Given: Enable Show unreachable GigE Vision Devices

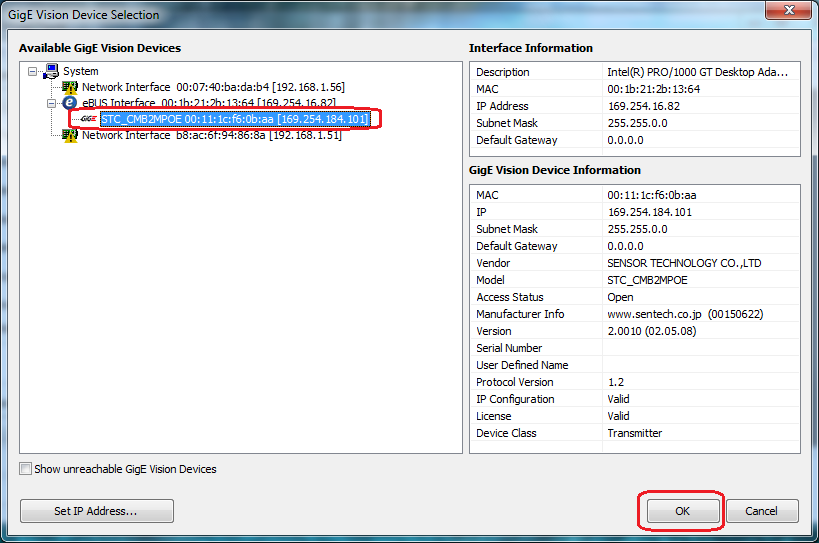Looking at the screenshot, I should [26, 469].
